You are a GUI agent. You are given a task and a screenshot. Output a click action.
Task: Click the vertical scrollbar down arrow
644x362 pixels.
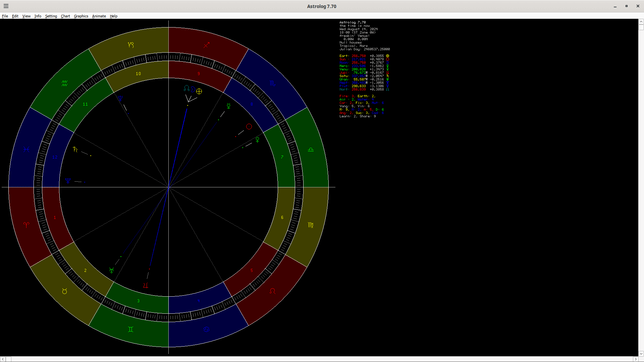point(641,353)
